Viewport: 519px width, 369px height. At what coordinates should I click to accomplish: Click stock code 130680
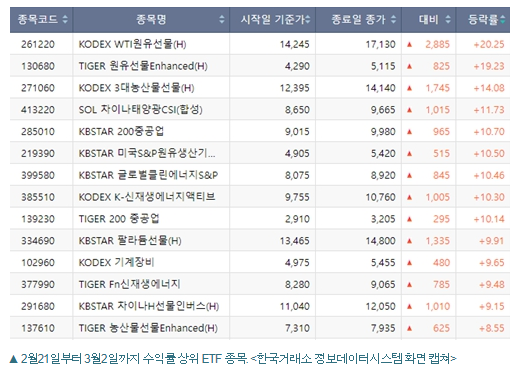38,66
